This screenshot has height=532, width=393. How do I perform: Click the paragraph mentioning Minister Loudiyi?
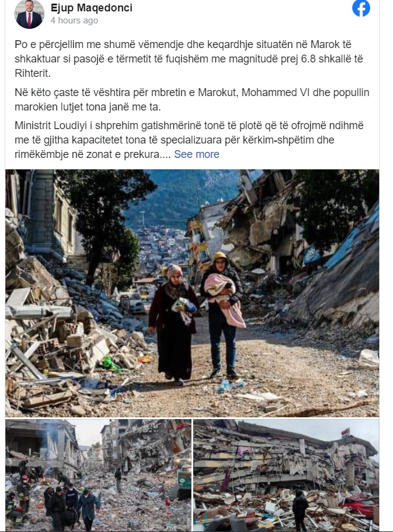(x=189, y=140)
